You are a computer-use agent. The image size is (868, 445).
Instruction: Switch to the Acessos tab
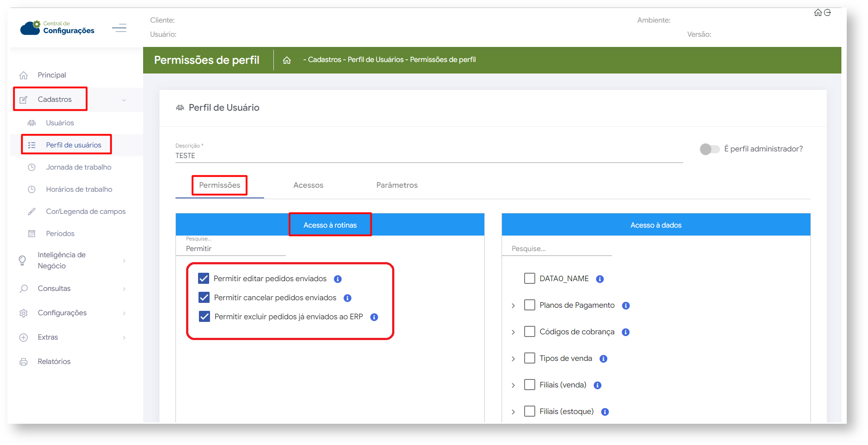point(308,185)
